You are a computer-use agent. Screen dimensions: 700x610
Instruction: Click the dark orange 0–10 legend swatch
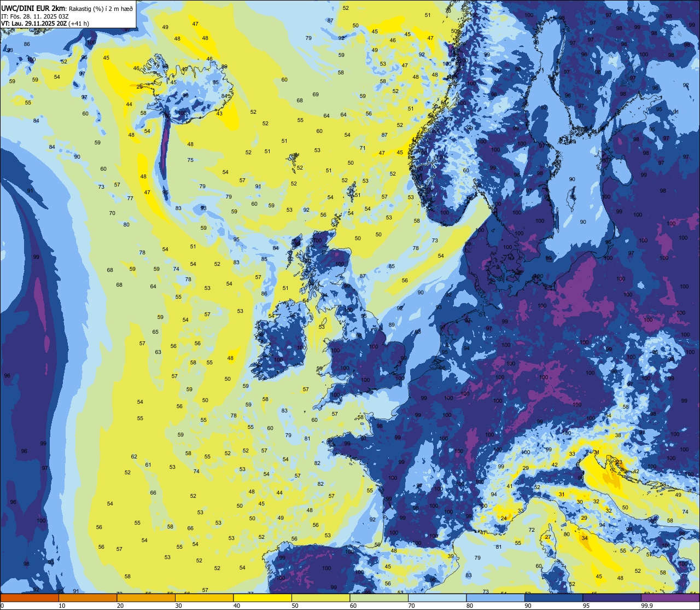pyautogui.click(x=30, y=597)
